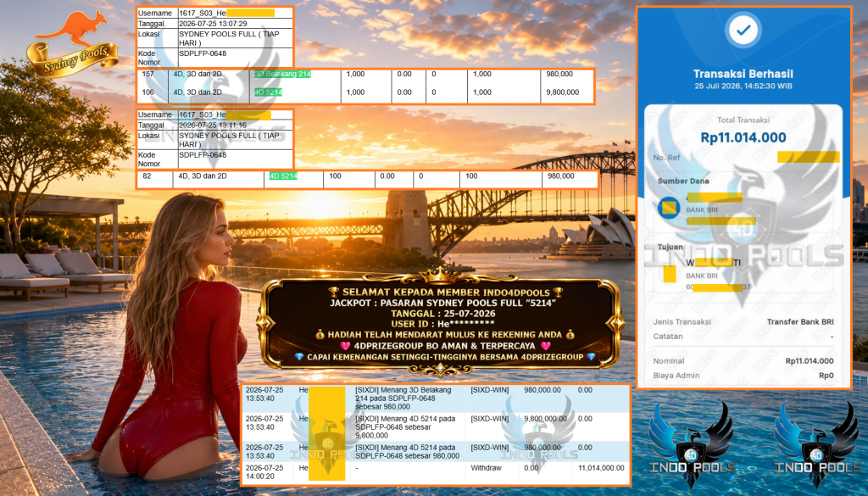Select the Tanggal value 2026-07-25 13:11:16
Viewport: 868px width, 496px height.
pyautogui.click(x=213, y=125)
